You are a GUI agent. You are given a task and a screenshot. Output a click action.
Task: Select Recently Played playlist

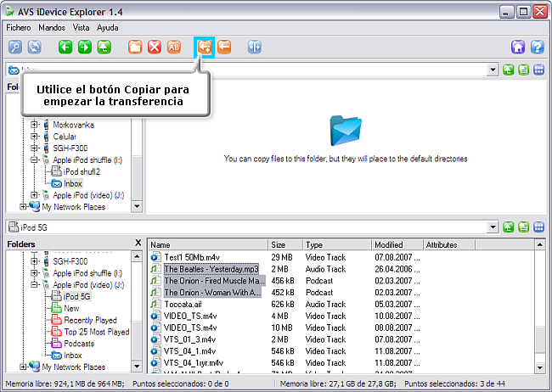point(91,320)
